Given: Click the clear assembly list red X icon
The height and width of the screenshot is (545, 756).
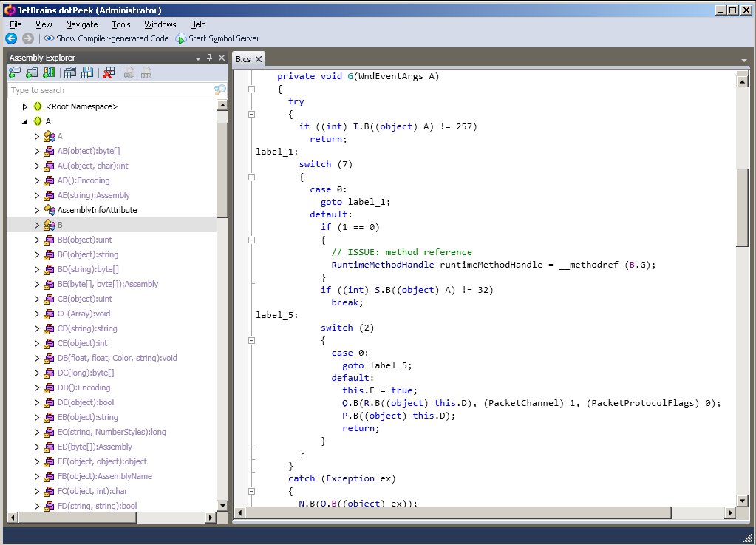Looking at the screenshot, I should coord(109,72).
